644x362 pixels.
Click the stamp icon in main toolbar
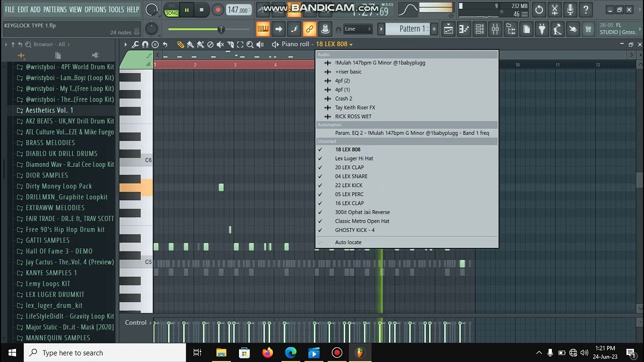[325, 29]
